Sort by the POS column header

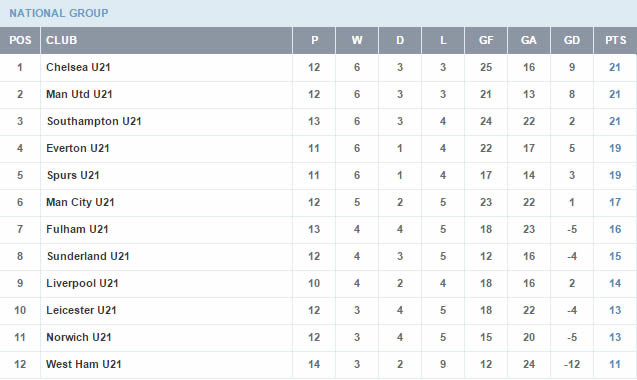click(x=20, y=40)
